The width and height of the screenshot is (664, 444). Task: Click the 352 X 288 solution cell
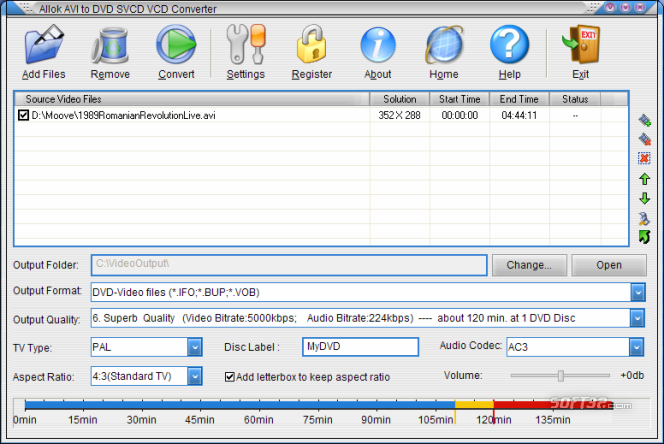click(x=399, y=115)
